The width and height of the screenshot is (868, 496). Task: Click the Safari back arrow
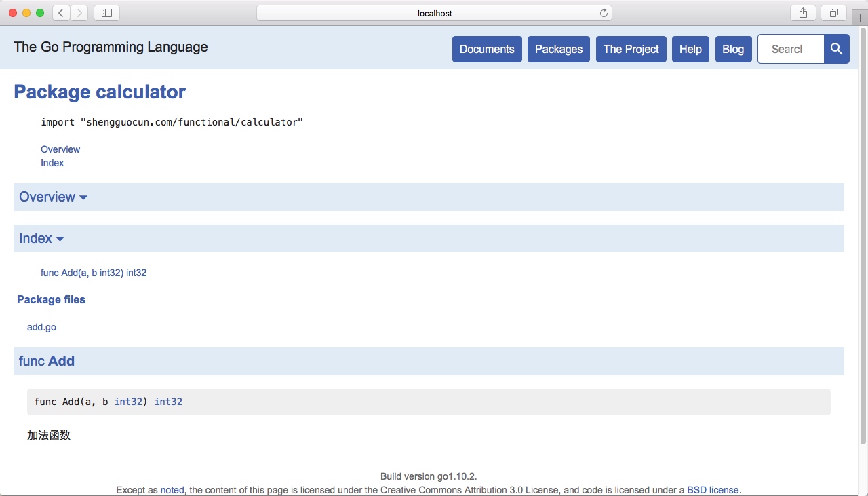click(61, 13)
